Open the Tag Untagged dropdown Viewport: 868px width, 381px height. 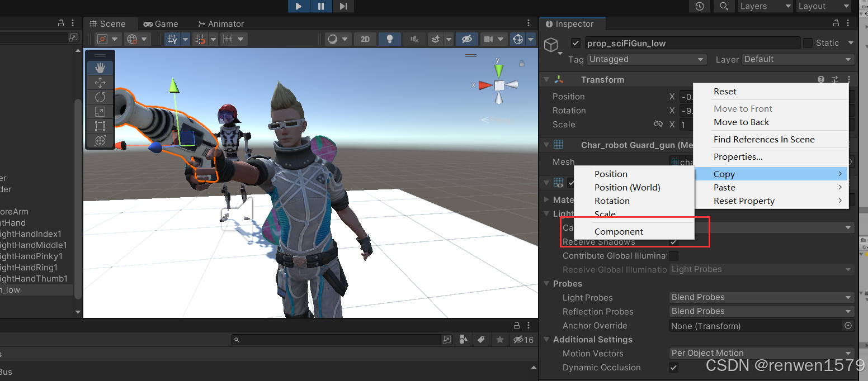tap(647, 59)
